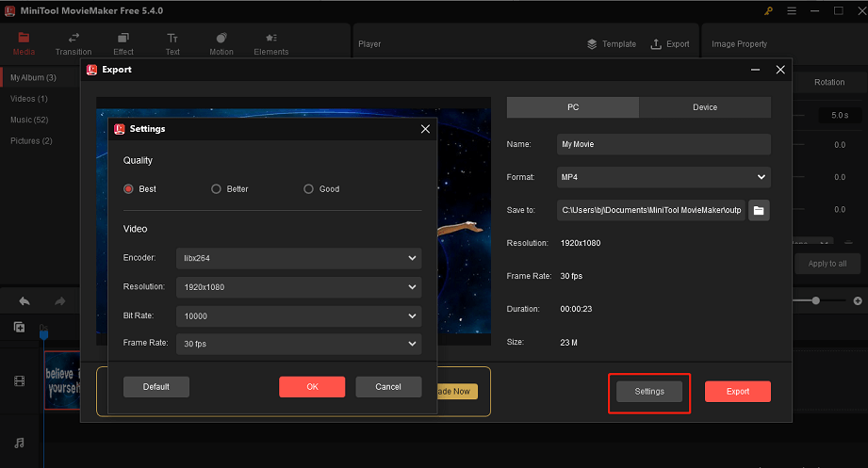Expand the Format dropdown set to MP4
Screen dimensions: 868x468
663,177
